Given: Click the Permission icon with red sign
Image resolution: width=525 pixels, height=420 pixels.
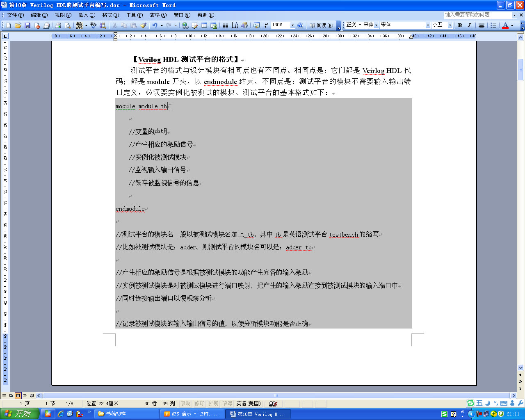Looking at the screenshot, I should 37,25.
